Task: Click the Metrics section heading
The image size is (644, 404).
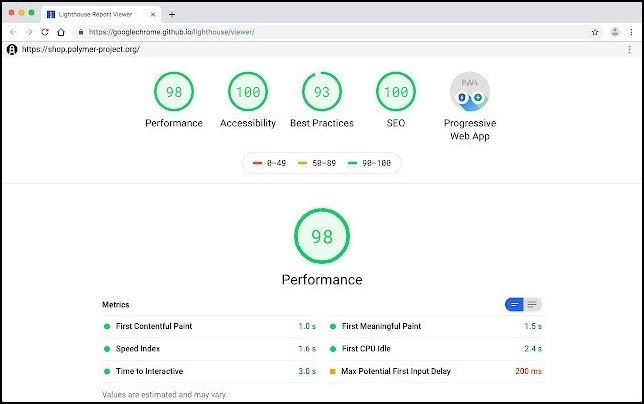Action: pos(115,305)
